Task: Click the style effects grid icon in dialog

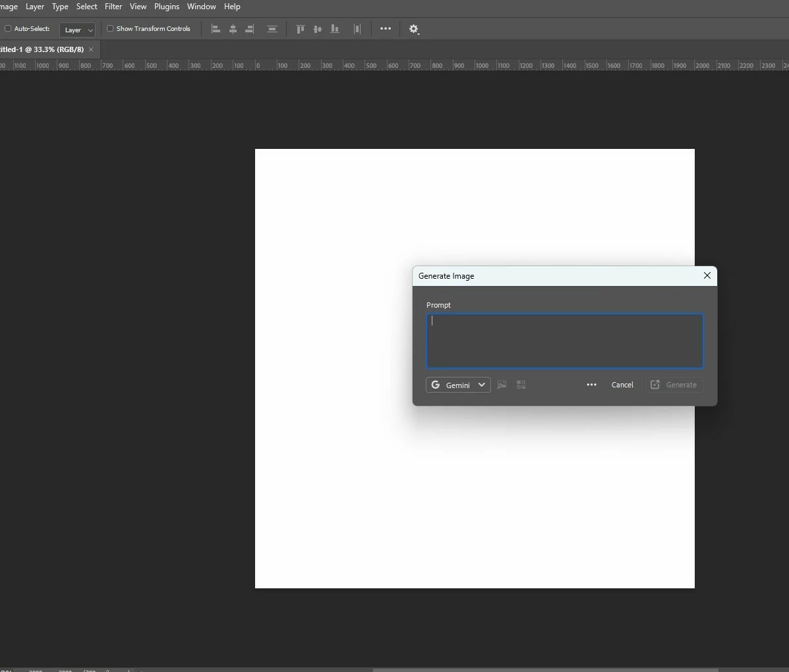Action: tap(521, 385)
